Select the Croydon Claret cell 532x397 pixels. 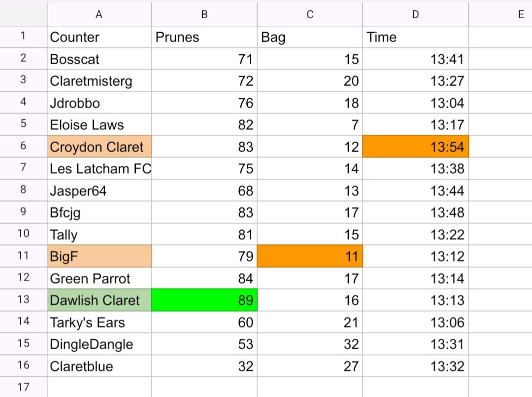(x=100, y=147)
